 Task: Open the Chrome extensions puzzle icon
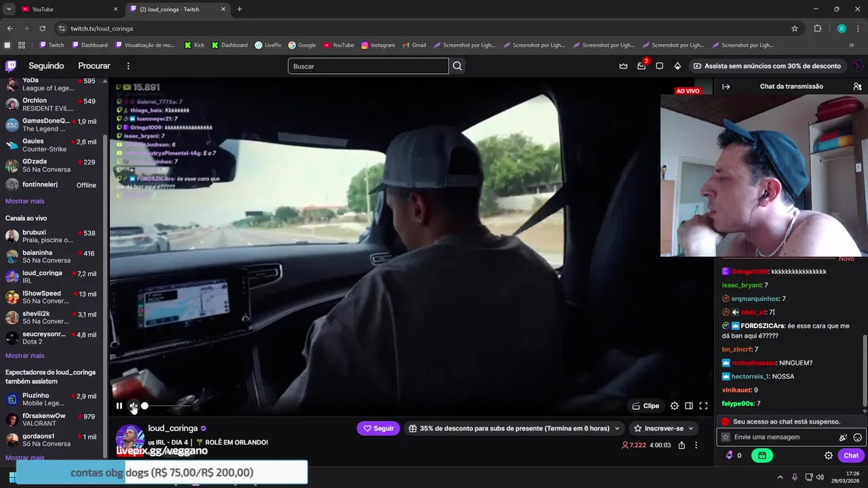817,28
